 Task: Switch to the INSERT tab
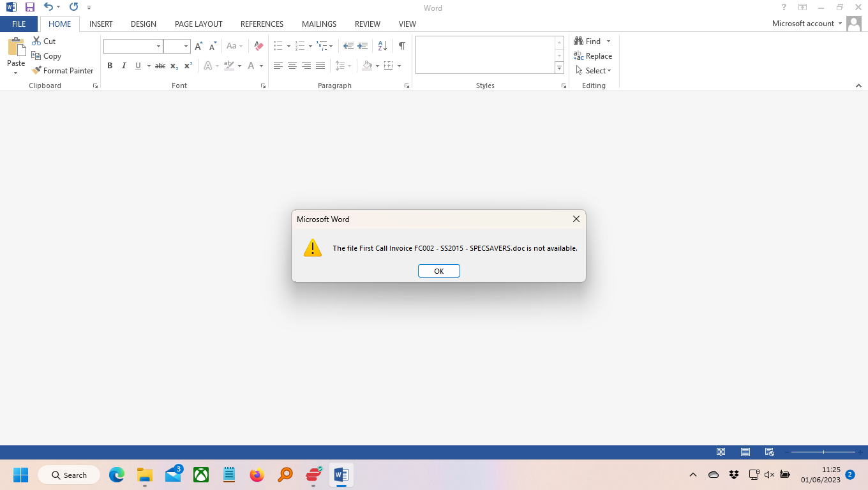pyautogui.click(x=101, y=24)
